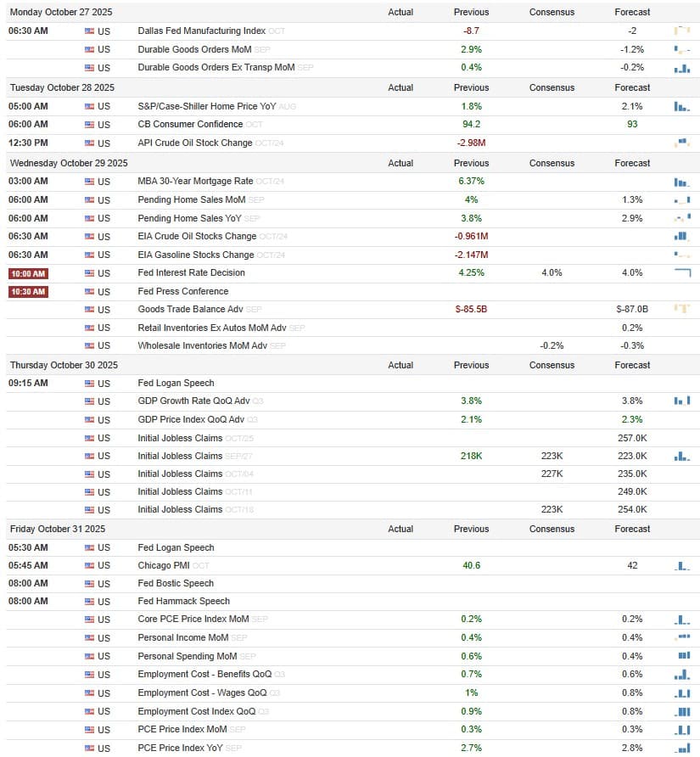Open chart icon for Chicago PMI row
This screenshot has height=757, width=700.
click(x=681, y=565)
